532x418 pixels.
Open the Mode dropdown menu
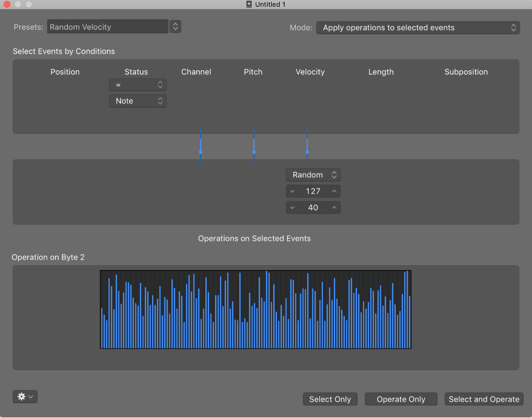click(x=418, y=27)
